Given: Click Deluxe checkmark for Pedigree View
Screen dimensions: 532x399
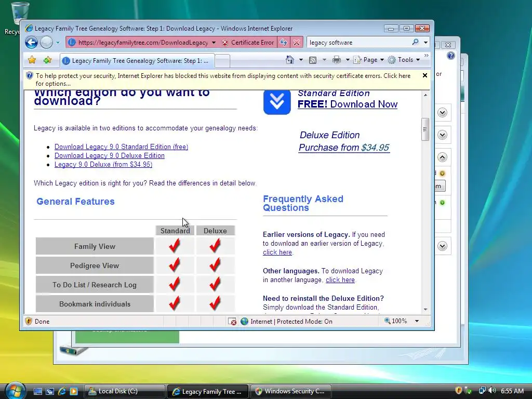Looking at the screenshot, I should click(215, 264).
